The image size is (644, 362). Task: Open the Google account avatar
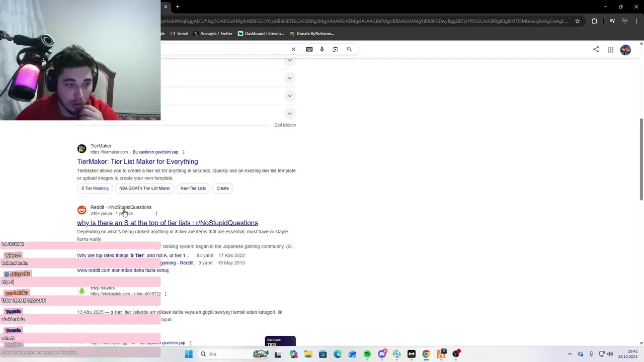[625, 50]
